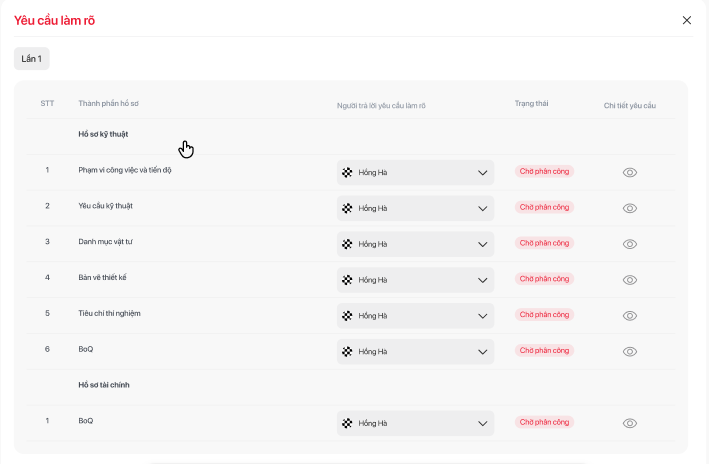Click the Trạng thái column header
709x464 pixels.
(531, 103)
